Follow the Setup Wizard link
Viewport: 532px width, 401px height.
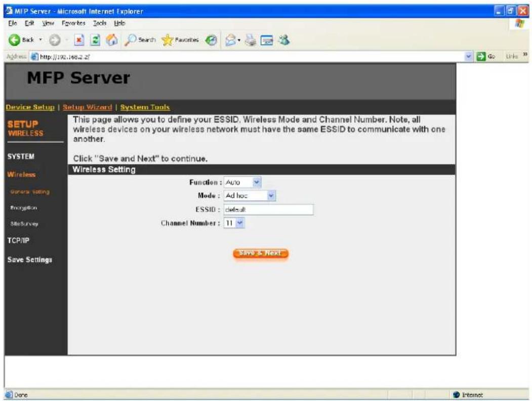pos(87,107)
